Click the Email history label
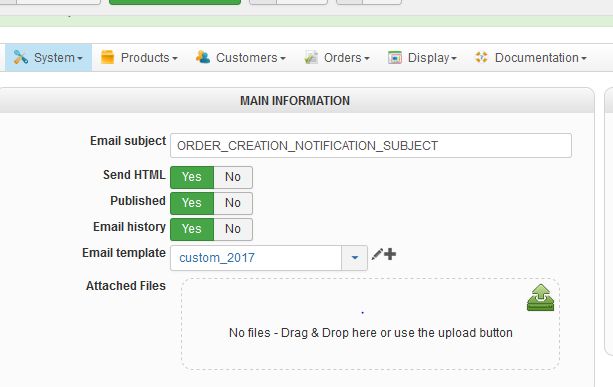613x387 pixels. coord(129,227)
